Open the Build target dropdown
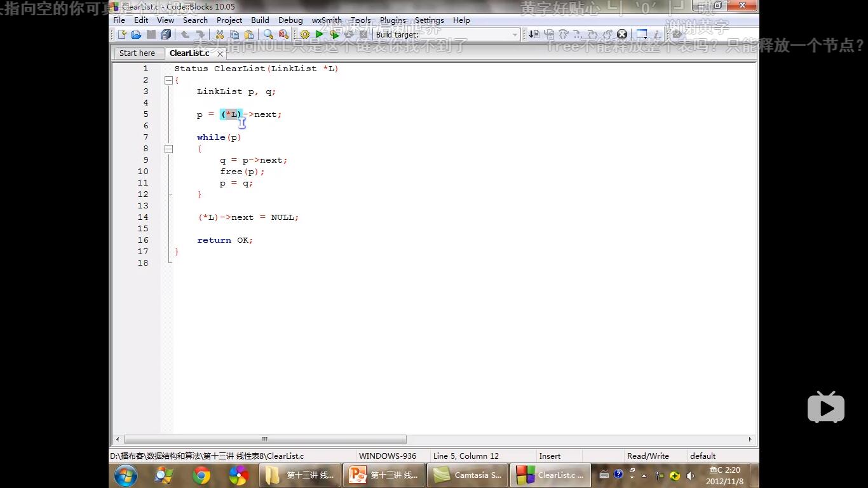This screenshot has height=488, width=868. point(515,35)
